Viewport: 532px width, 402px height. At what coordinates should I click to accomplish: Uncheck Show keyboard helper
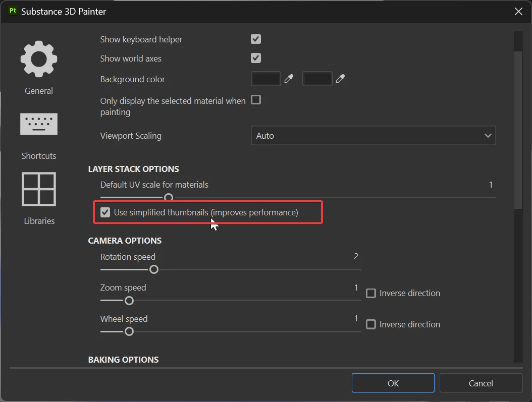[x=256, y=39]
